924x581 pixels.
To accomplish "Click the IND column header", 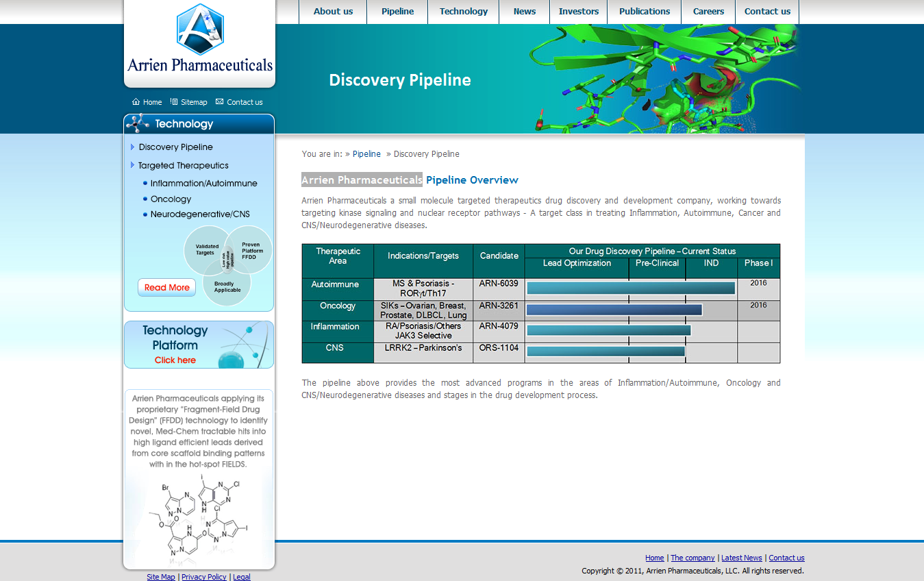I will [x=712, y=268].
